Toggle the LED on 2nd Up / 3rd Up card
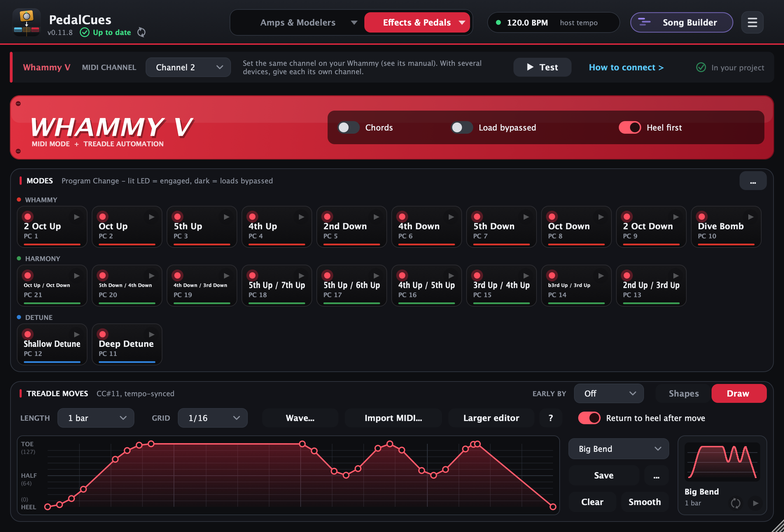 627,275
